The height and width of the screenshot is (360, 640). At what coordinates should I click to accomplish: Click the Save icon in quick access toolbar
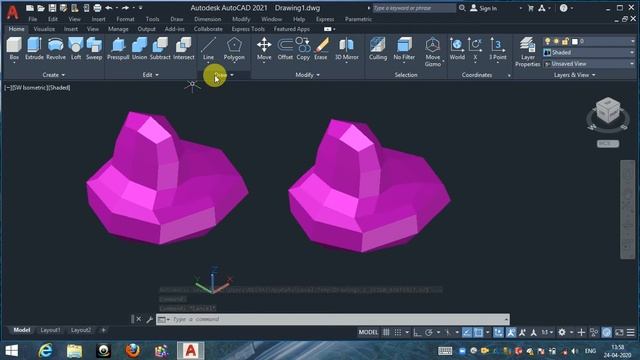click(53, 8)
